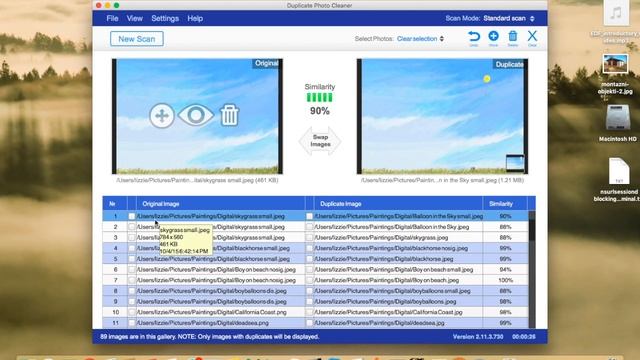The height and width of the screenshot is (360, 640).
Task: Click the Duplicate image preview thumbnail
Action: click(442, 116)
